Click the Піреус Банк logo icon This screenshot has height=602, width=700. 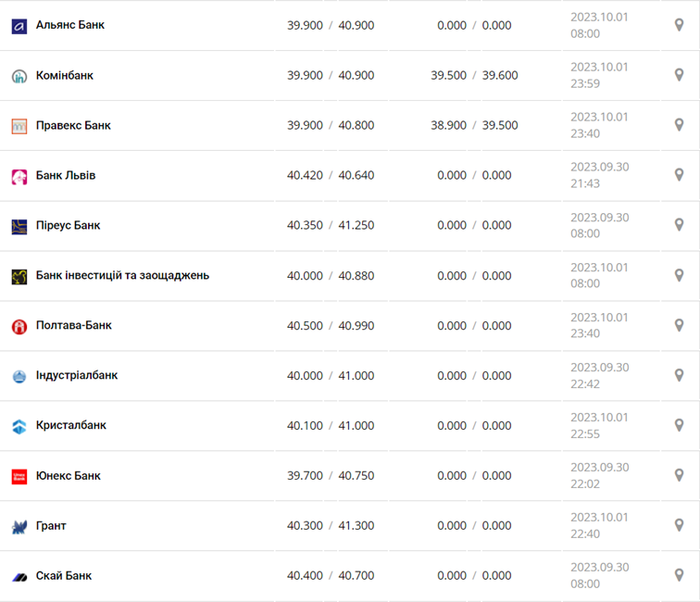click(19, 226)
